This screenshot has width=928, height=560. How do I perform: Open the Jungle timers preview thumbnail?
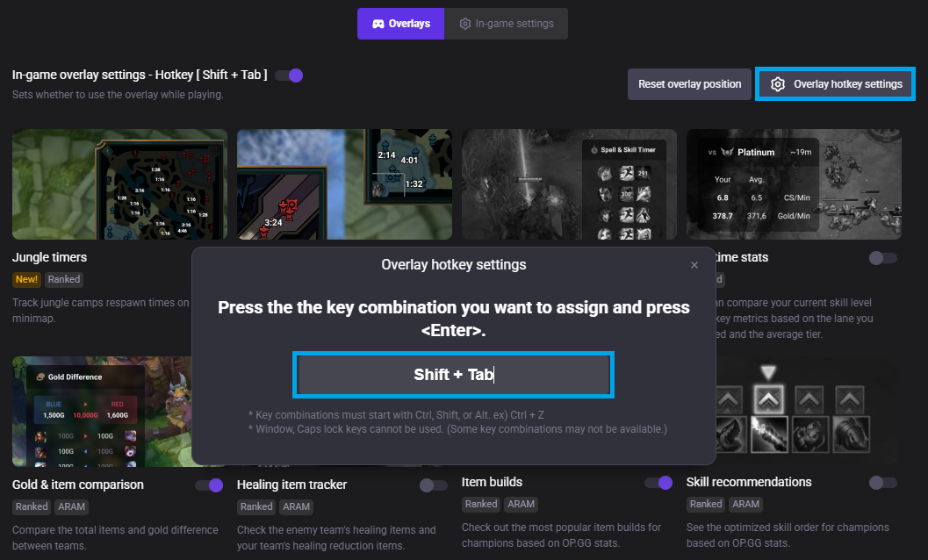[x=119, y=184]
